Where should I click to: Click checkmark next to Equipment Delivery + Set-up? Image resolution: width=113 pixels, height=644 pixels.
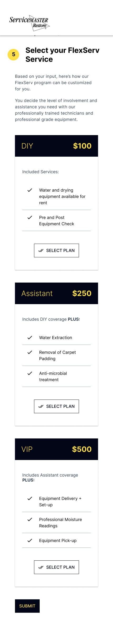point(30,498)
